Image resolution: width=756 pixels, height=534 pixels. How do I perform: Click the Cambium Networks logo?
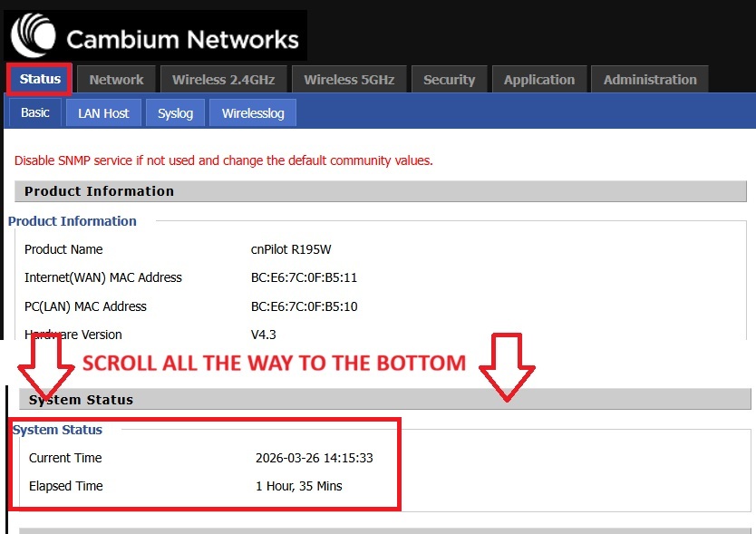[x=156, y=37]
